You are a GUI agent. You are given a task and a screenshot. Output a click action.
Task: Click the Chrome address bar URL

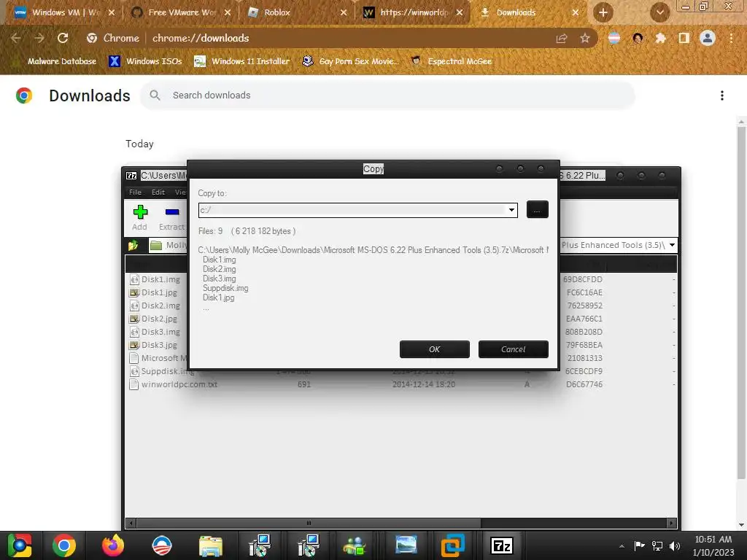tap(201, 38)
